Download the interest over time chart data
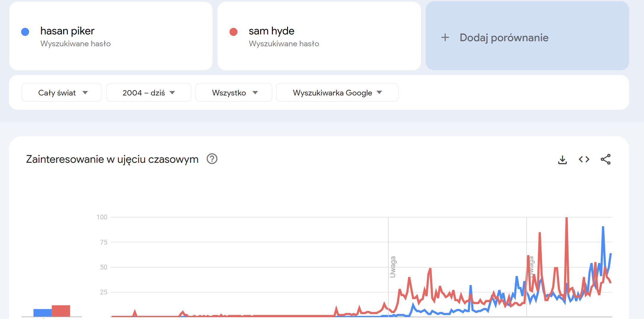The image size is (644, 319). click(x=562, y=159)
